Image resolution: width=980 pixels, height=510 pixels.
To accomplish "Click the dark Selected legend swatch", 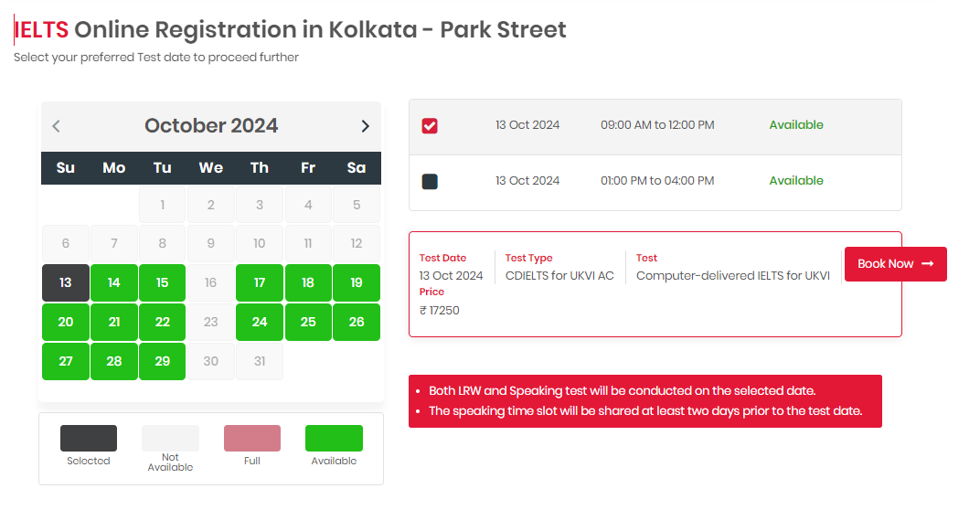I will (x=89, y=439).
